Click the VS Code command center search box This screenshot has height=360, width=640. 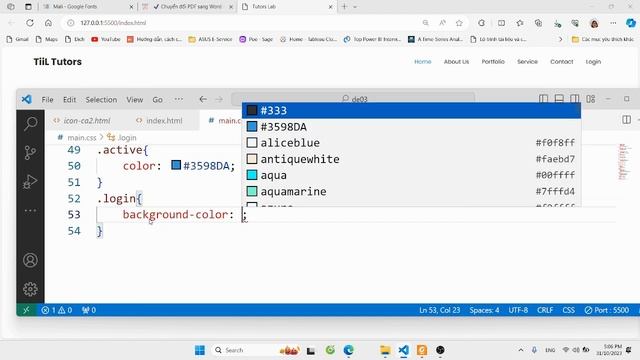pos(353,99)
